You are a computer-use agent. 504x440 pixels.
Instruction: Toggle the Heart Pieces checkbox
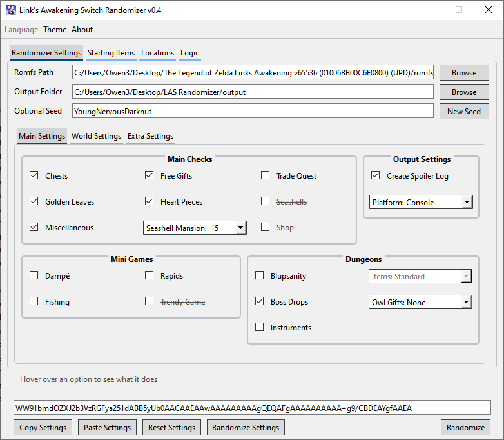[149, 201]
